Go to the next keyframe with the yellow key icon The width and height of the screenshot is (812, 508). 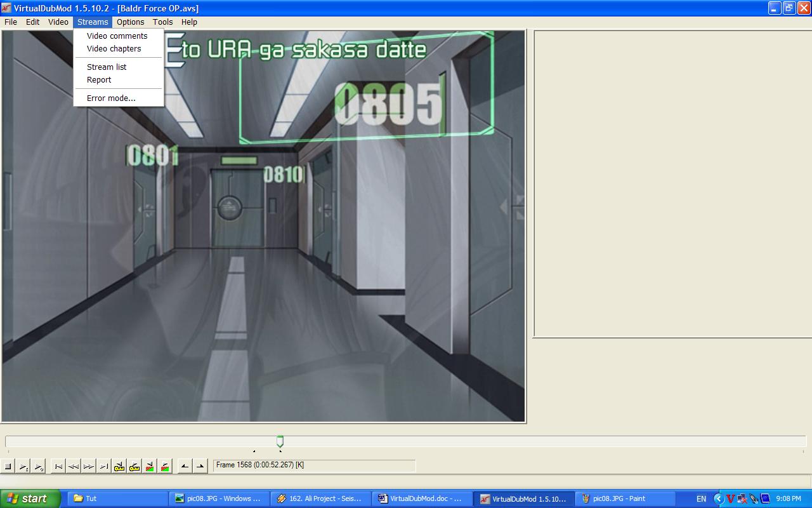[x=134, y=466]
